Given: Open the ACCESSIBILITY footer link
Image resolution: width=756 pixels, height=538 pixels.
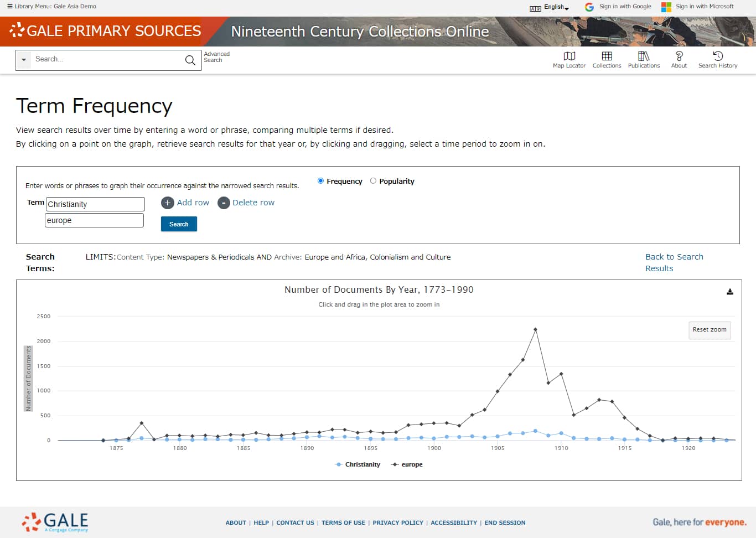Looking at the screenshot, I should [454, 523].
